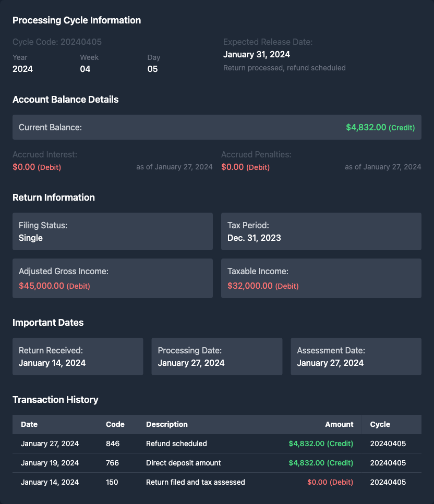Click the Expected Release Date value
The width and height of the screenshot is (434, 504).
pos(257,54)
